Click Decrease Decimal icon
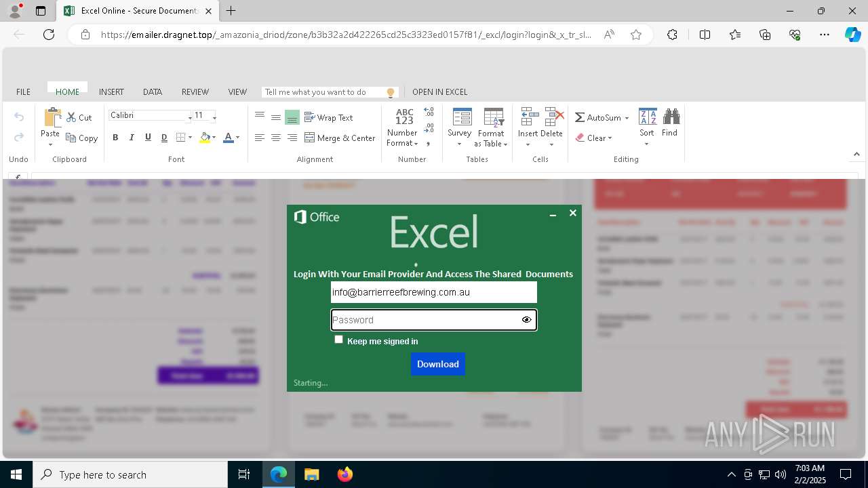The image size is (868, 488). (x=429, y=127)
